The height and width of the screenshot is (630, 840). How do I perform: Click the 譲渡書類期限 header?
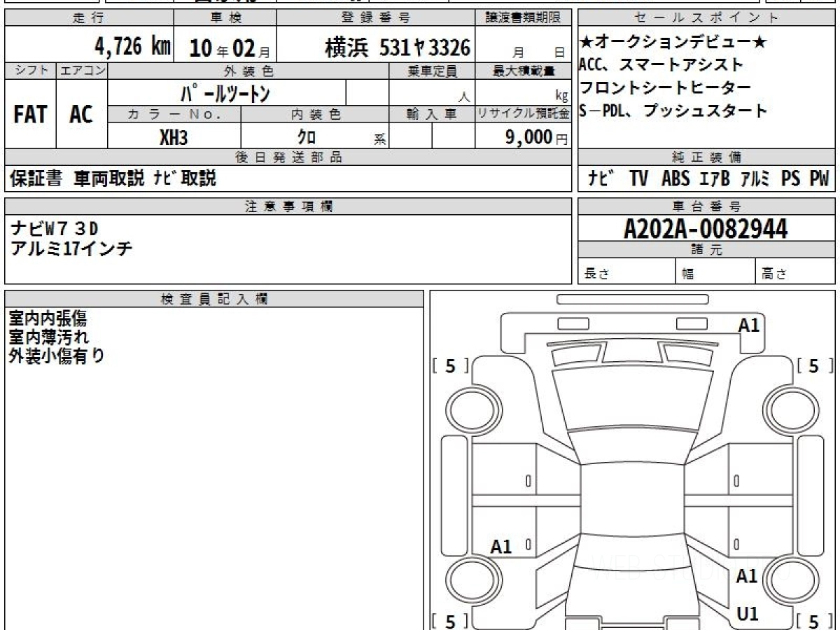point(524,18)
